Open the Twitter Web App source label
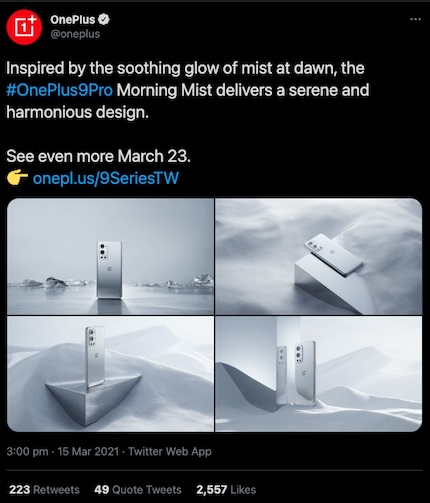Image resolution: width=430 pixels, height=503 pixels. (x=170, y=452)
